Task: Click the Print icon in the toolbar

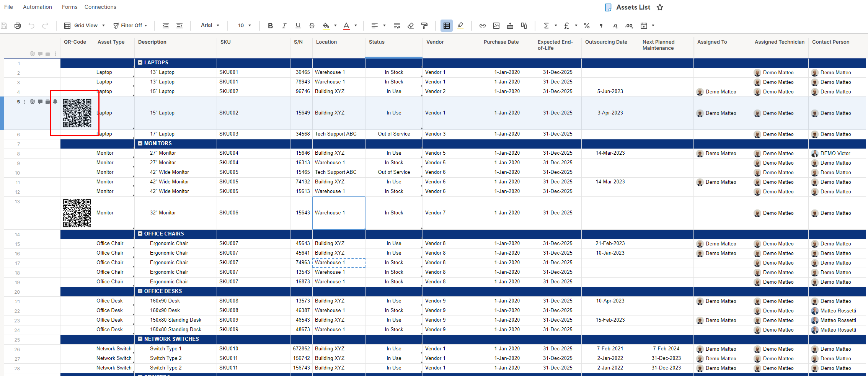Action: tap(18, 26)
